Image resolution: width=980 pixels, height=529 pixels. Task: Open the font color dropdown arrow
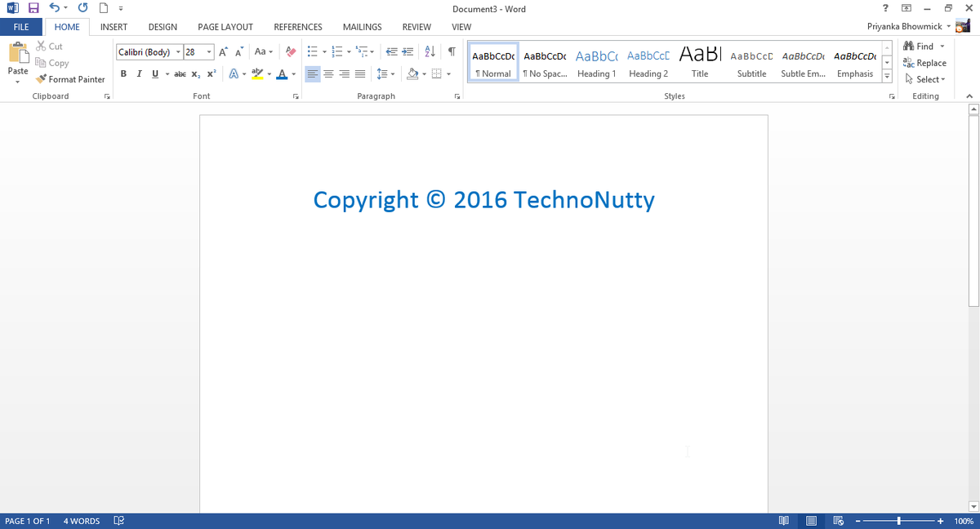point(293,73)
